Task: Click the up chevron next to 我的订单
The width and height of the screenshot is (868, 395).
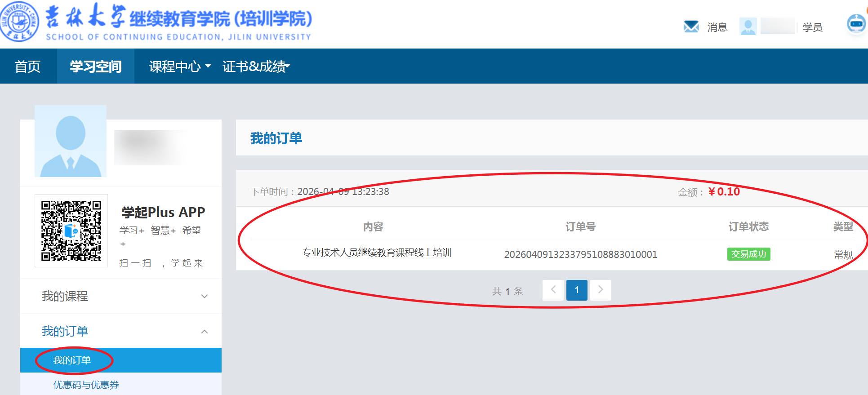Action: (205, 332)
